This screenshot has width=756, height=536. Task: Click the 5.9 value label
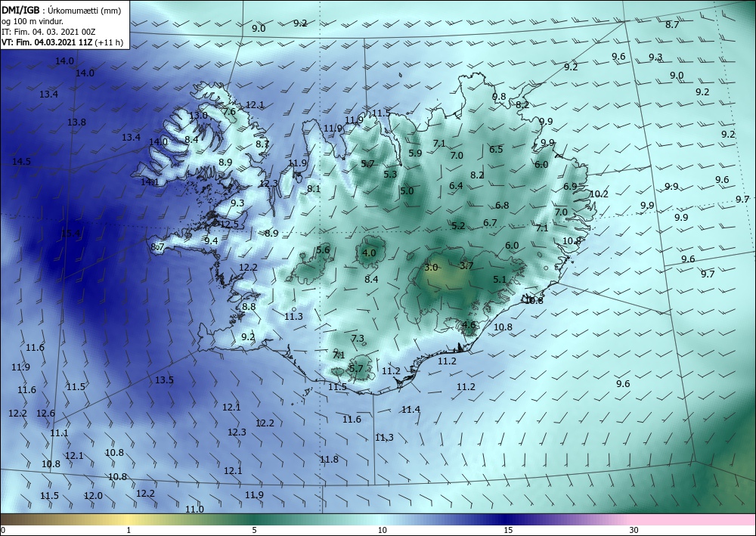click(415, 153)
